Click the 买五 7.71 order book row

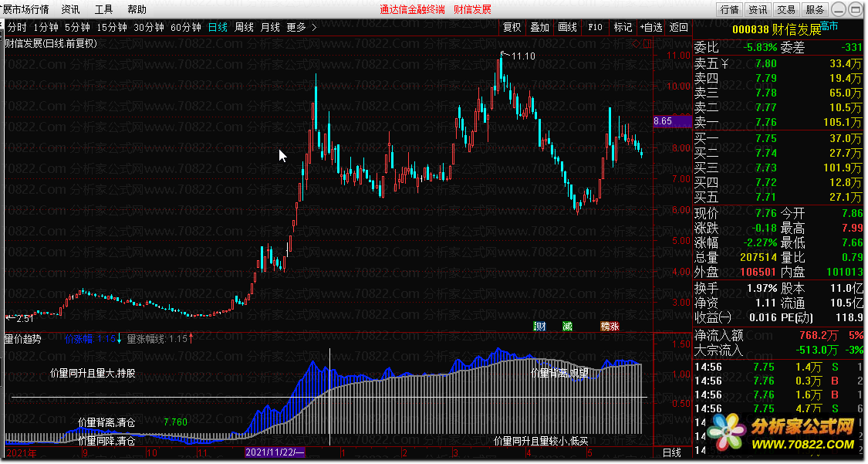(x=778, y=197)
